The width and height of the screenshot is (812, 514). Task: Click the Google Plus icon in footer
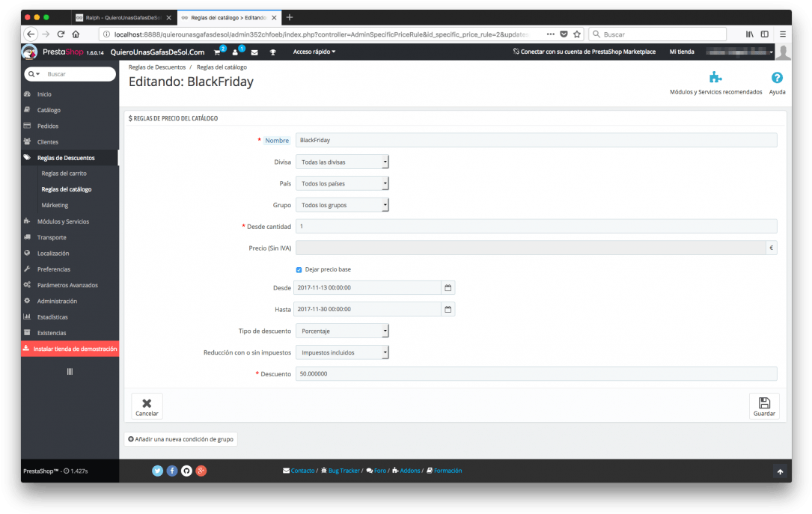coord(201,471)
